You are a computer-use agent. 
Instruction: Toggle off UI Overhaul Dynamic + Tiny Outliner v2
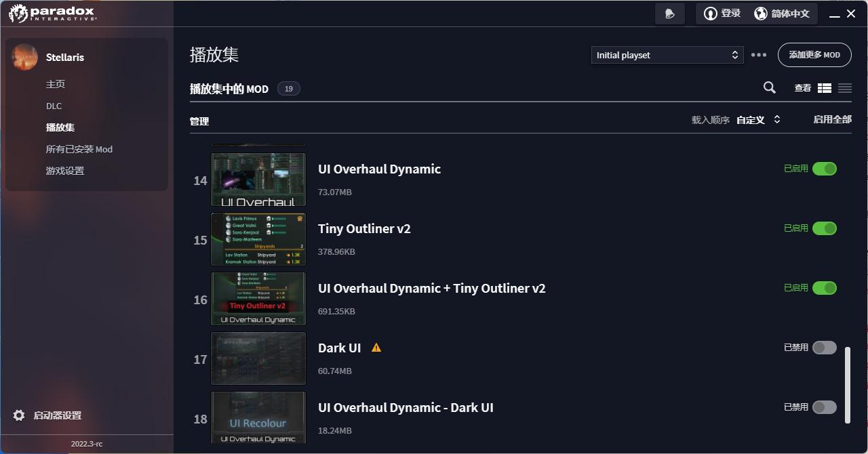(x=825, y=288)
